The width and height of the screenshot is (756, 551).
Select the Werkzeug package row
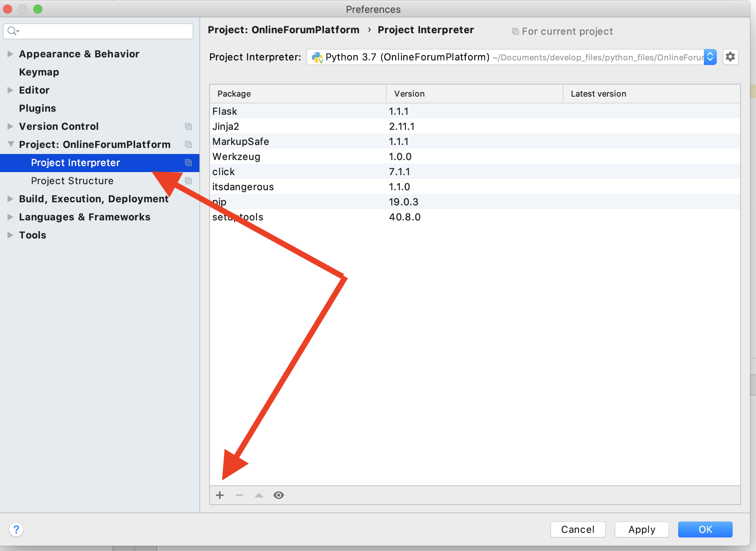475,157
